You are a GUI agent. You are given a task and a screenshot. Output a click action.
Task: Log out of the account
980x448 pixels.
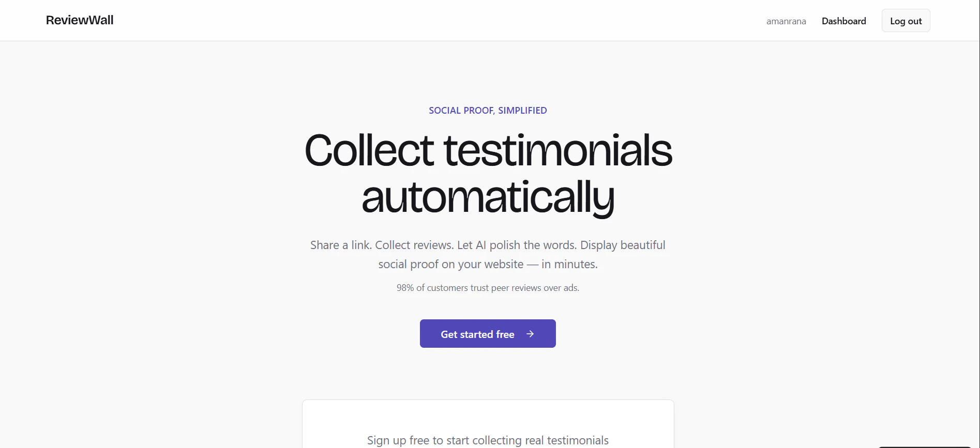click(x=906, y=20)
